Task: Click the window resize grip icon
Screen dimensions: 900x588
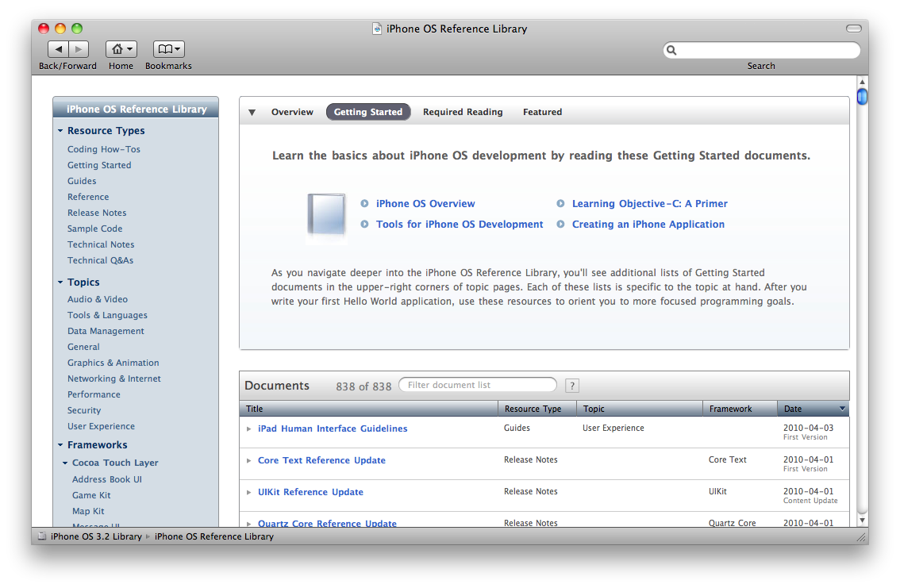Action: (x=860, y=537)
